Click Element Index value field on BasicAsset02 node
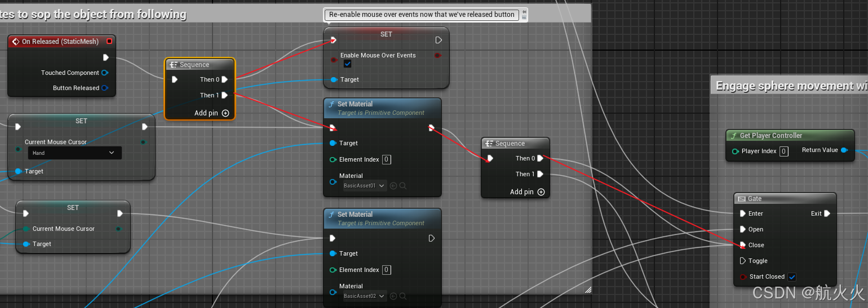Viewport: 868px width, 308px height. [386, 270]
